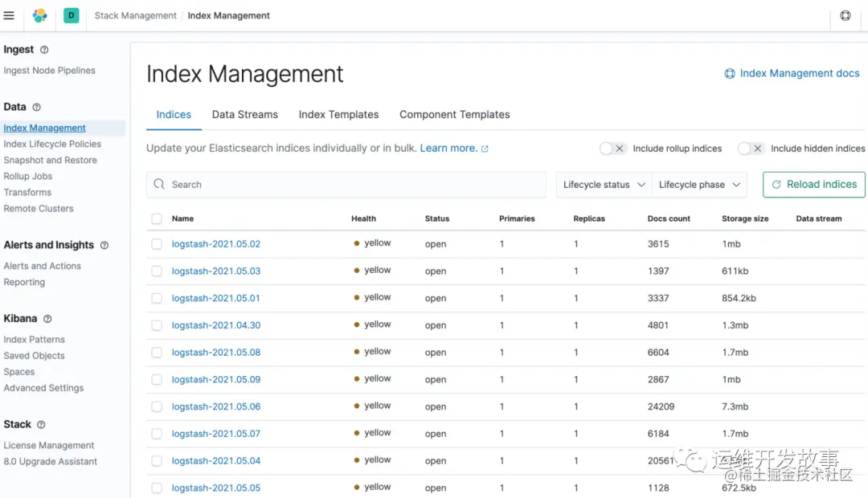868x498 pixels.
Task: Click the Elastic logo icon
Action: (x=40, y=15)
